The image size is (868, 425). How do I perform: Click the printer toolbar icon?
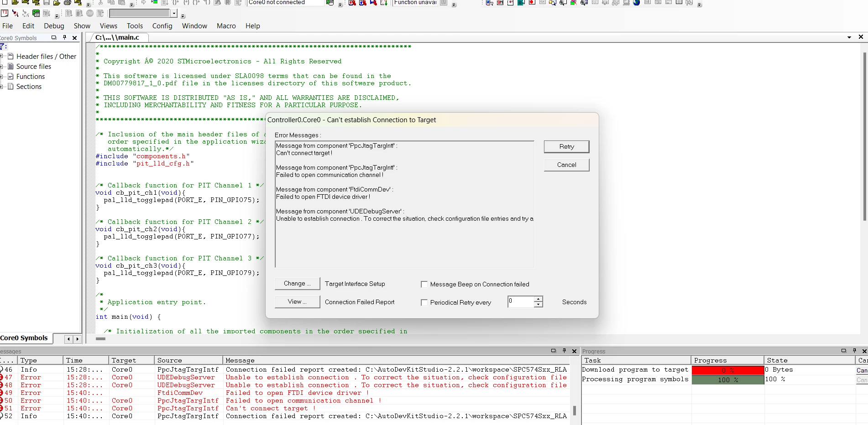67,2
